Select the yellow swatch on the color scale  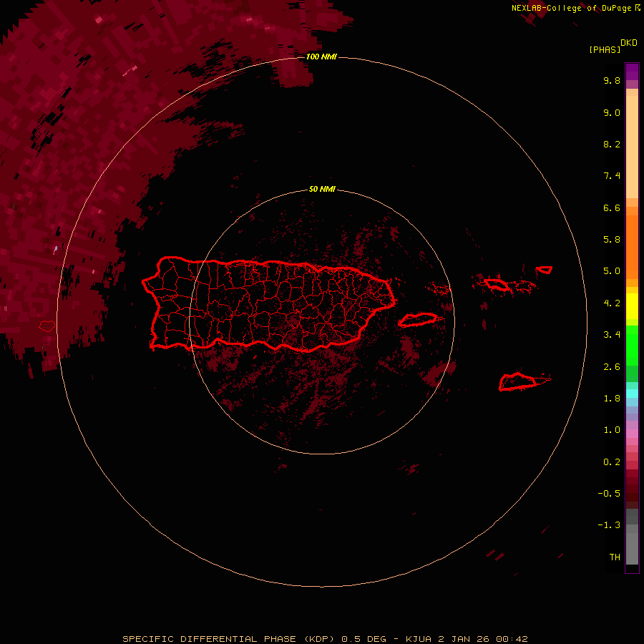(x=632, y=306)
